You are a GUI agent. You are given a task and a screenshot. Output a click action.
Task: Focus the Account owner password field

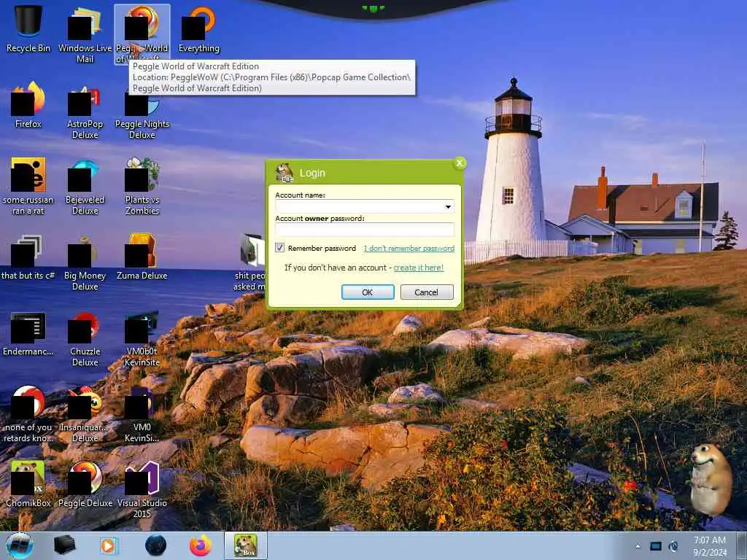[365, 230]
